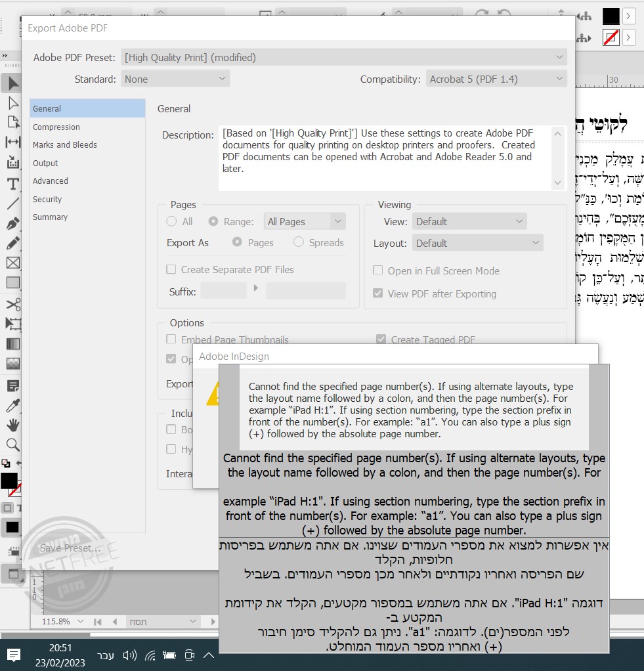Click the Description scrollbar down arrow

[557, 183]
